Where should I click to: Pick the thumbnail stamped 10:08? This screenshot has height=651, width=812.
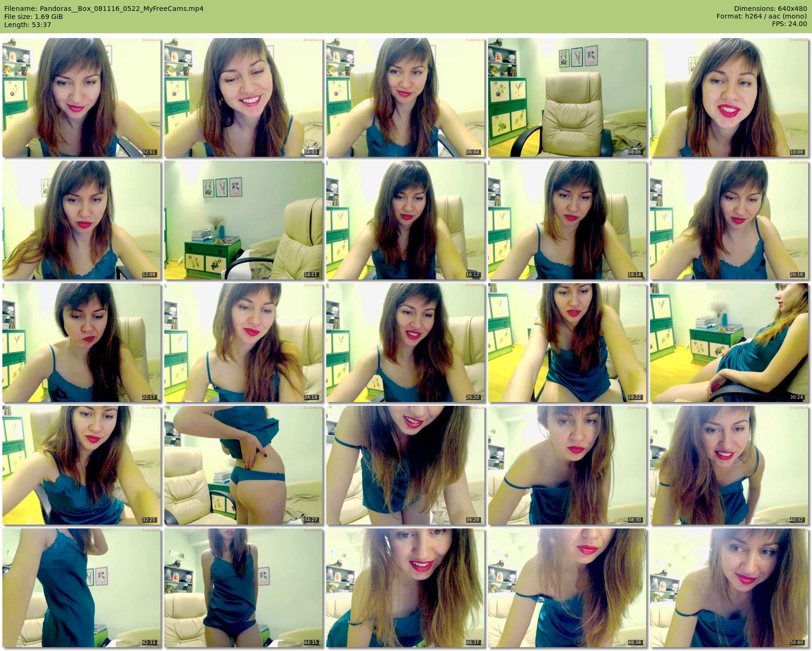pyautogui.click(x=729, y=97)
